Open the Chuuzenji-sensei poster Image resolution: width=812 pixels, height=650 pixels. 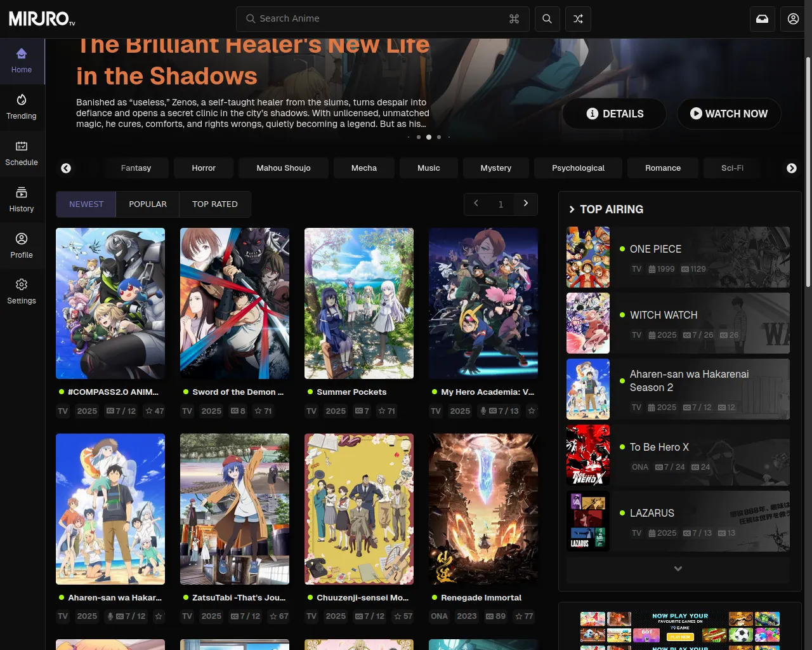(x=359, y=509)
